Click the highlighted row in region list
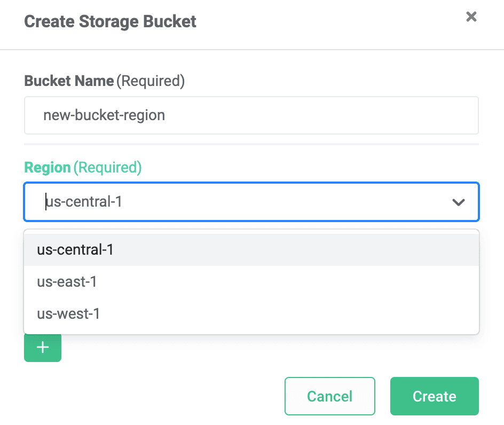 [251, 250]
